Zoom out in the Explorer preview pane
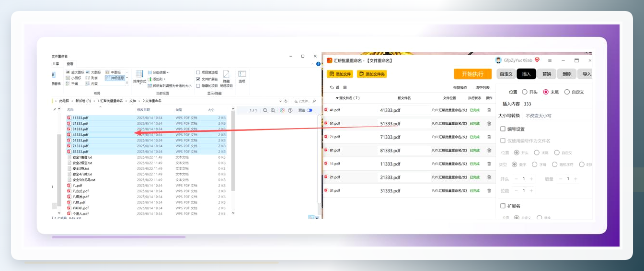The image size is (644, 271). pyautogui.click(x=265, y=110)
